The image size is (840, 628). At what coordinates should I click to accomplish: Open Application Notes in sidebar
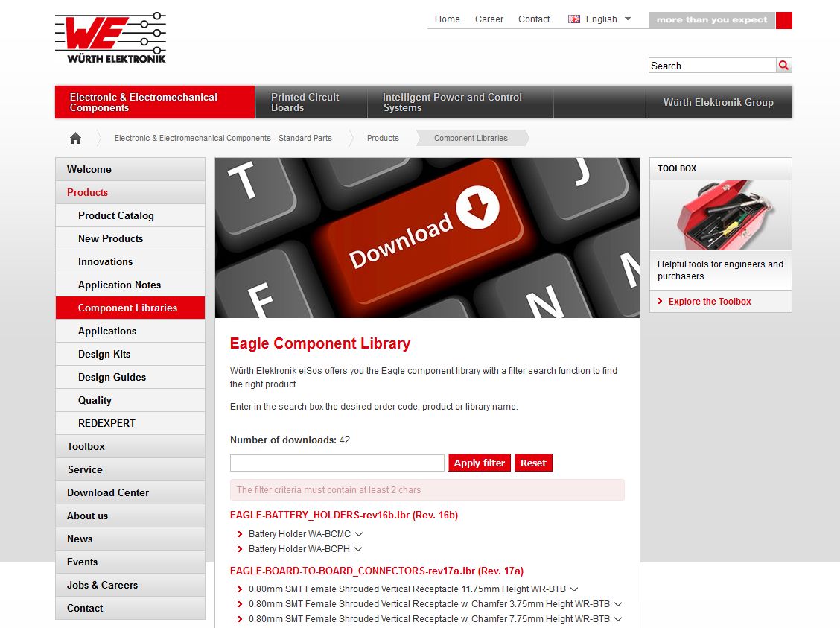pyautogui.click(x=130, y=285)
